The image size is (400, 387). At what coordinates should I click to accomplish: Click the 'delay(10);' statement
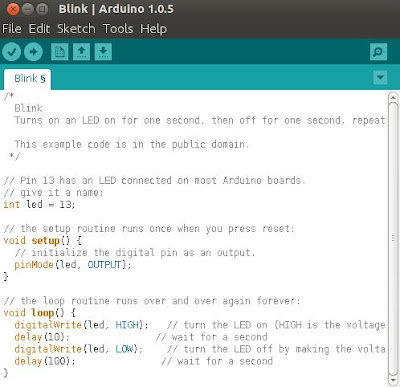42,337
